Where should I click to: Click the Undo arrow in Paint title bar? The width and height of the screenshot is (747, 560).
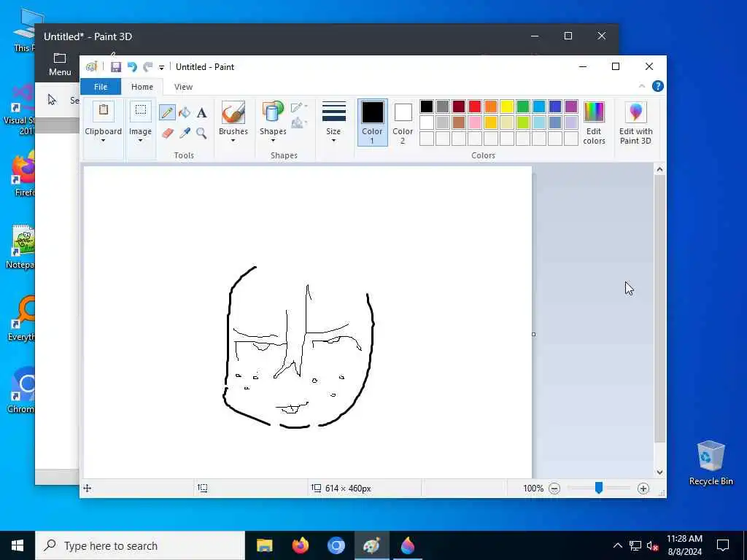point(132,67)
